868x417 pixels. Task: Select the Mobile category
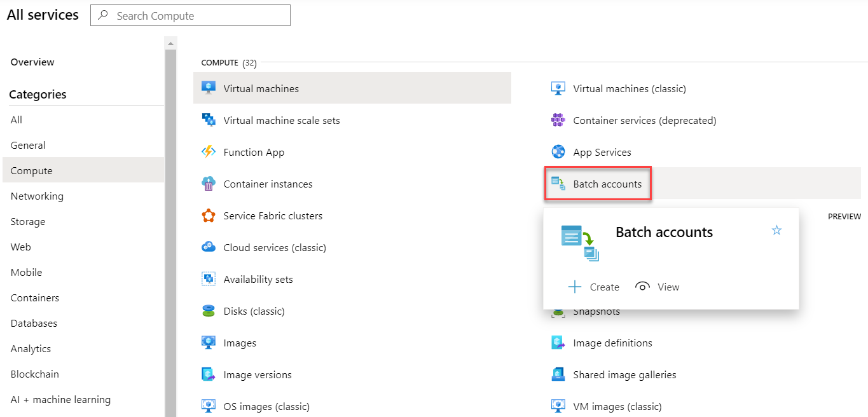click(26, 272)
